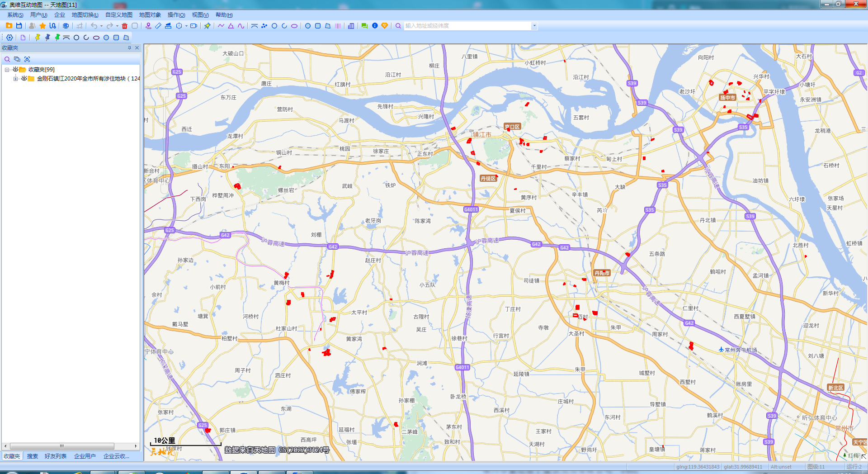
Task: Click the red trash delete icon
Action: [125, 26]
